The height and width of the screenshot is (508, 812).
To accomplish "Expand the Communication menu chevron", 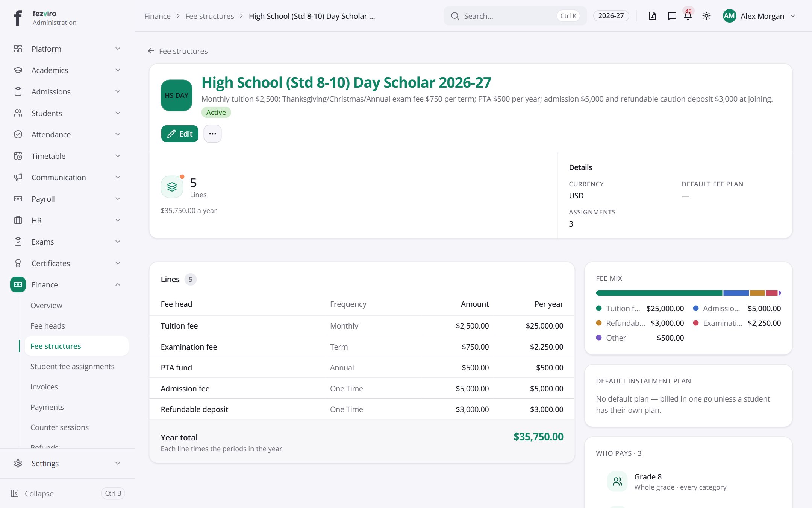I will click(118, 177).
